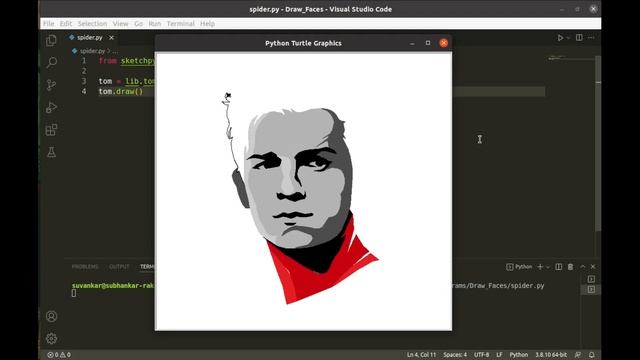Viewport: 640px width, 360px height.
Task: Maximize the panel with up chevron
Action: pos(583,267)
